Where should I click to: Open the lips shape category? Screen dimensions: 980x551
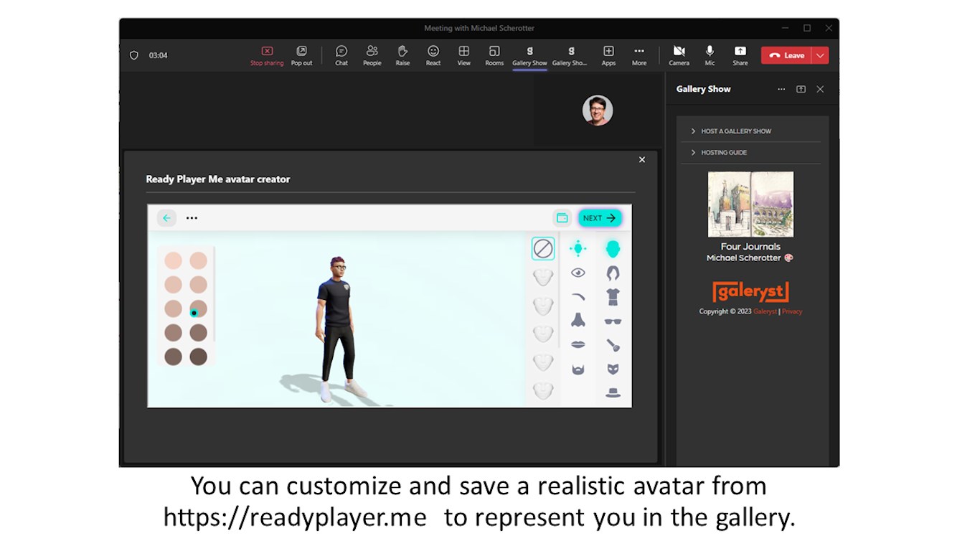click(578, 344)
